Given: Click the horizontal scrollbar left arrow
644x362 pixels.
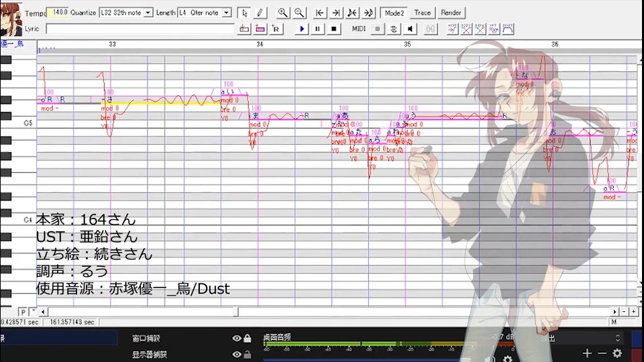Looking at the screenshot, I should pyautogui.click(x=43, y=312).
